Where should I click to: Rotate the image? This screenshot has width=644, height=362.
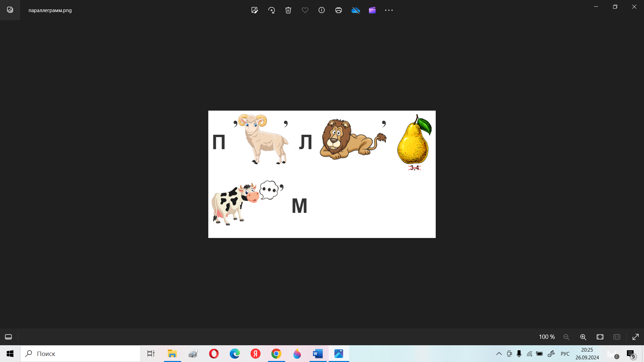pyautogui.click(x=271, y=10)
